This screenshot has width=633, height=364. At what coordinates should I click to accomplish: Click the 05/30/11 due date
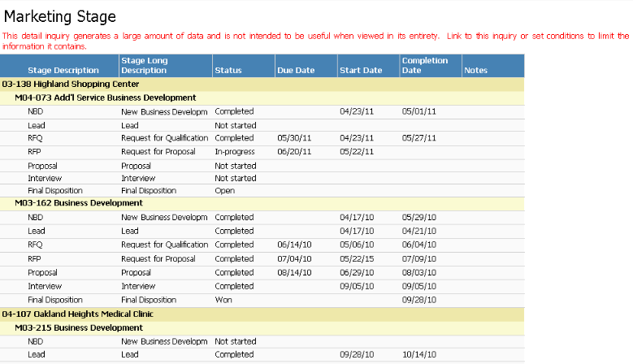(294, 138)
